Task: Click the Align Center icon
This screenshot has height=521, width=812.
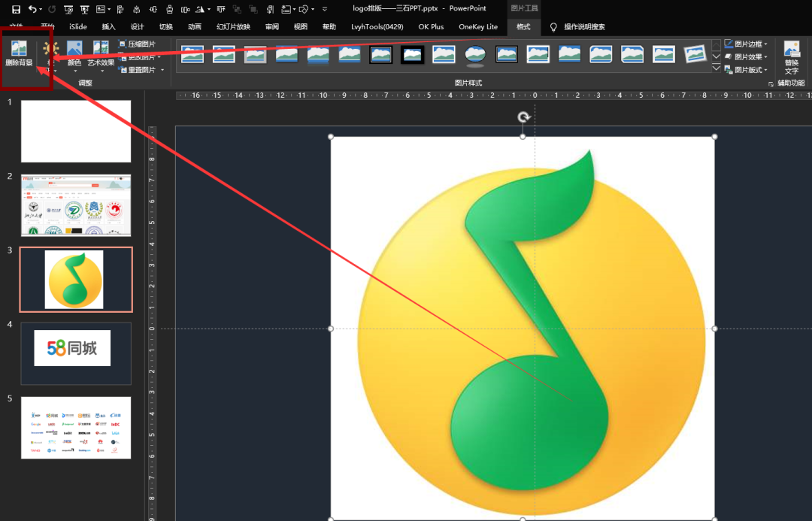Action: point(137,9)
